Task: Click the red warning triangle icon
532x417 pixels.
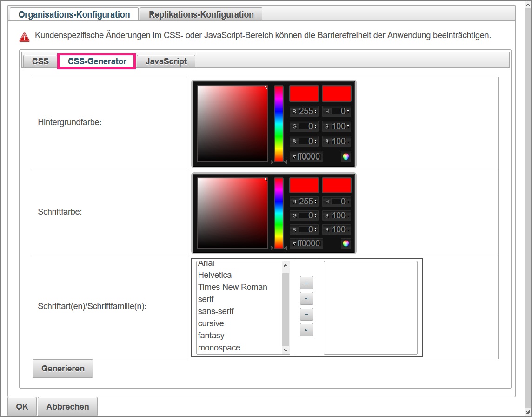Action: (24, 36)
